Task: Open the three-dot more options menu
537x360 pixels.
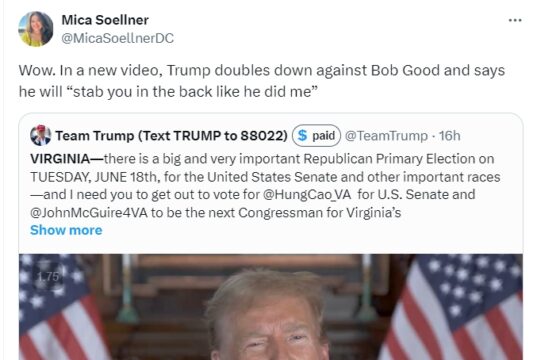Action: (x=515, y=21)
